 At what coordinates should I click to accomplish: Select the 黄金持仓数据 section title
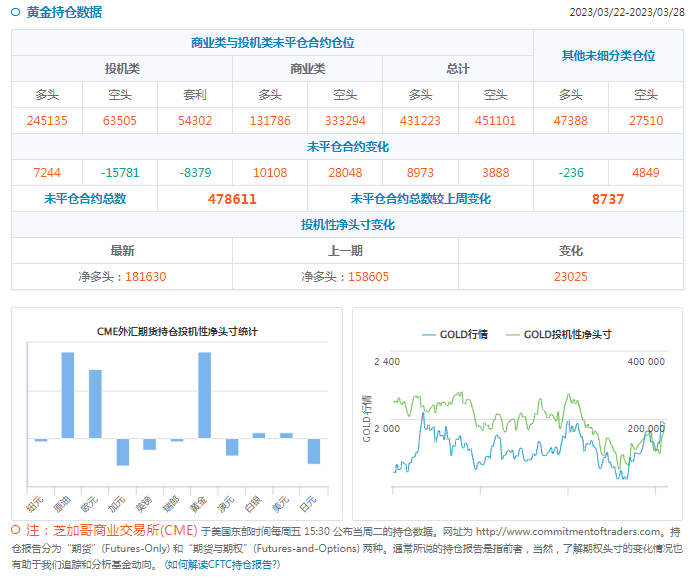tap(64, 12)
